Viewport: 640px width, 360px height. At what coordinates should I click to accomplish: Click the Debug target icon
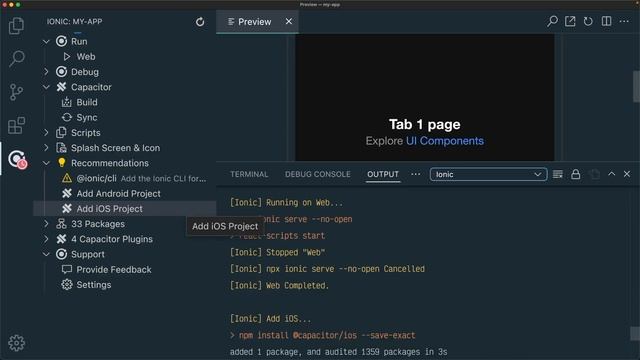click(x=62, y=72)
